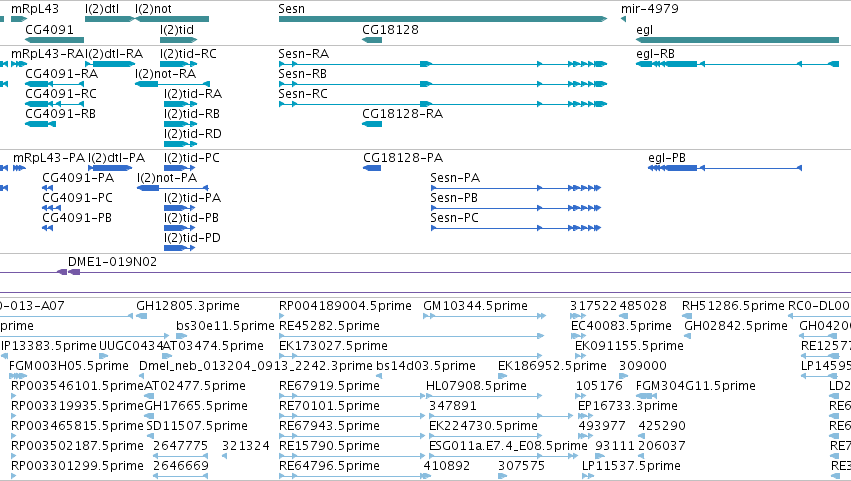The height and width of the screenshot is (481, 851).
Task: Select the RH51286.5prime EST label
Action: (x=733, y=306)
